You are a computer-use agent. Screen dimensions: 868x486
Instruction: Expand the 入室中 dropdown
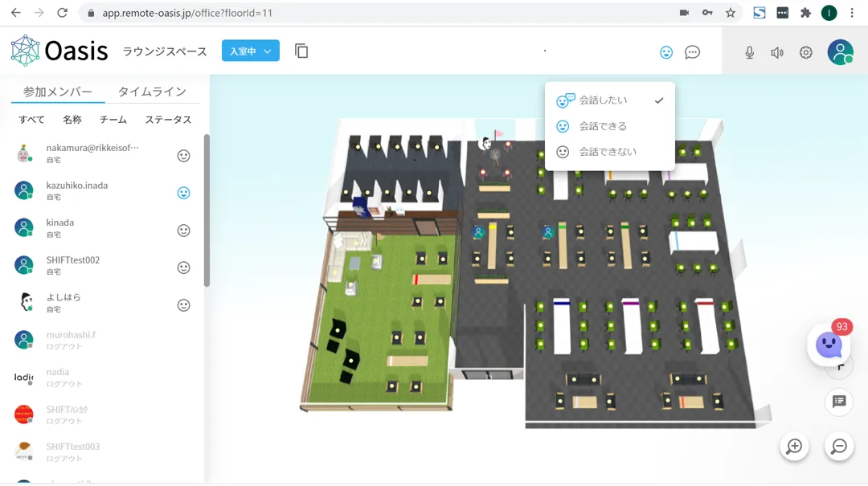click(250, 51)
